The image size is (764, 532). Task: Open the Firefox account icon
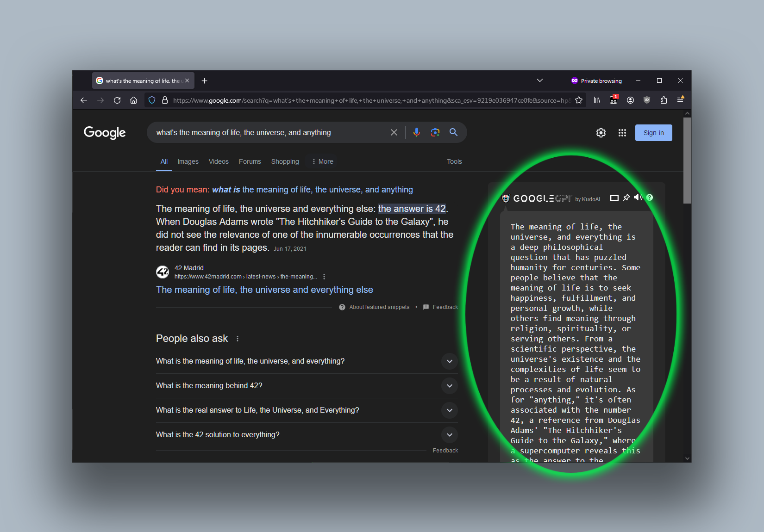(x=630, y=100)
